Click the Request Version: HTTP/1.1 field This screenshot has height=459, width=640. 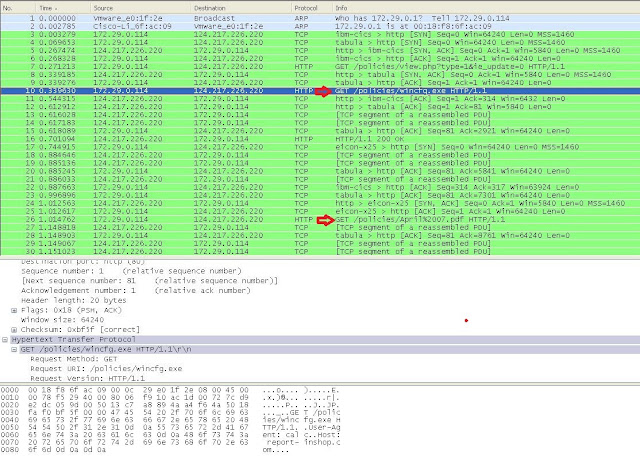pyautogui.click(x=87, y=378)
